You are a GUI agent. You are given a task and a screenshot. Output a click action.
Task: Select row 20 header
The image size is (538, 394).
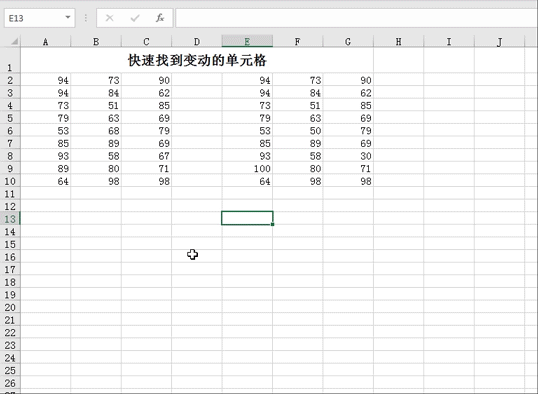tap(10, 307)
